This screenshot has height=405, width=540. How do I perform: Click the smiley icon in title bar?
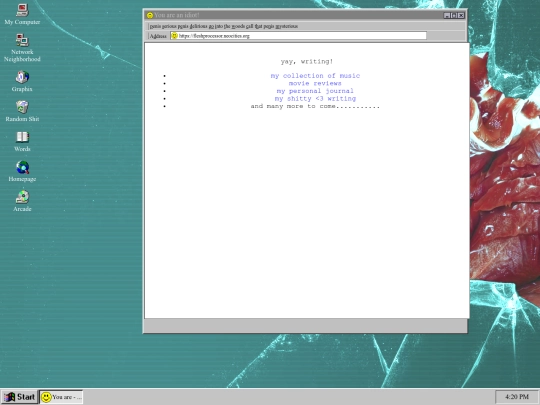click(x=149, y=15)
